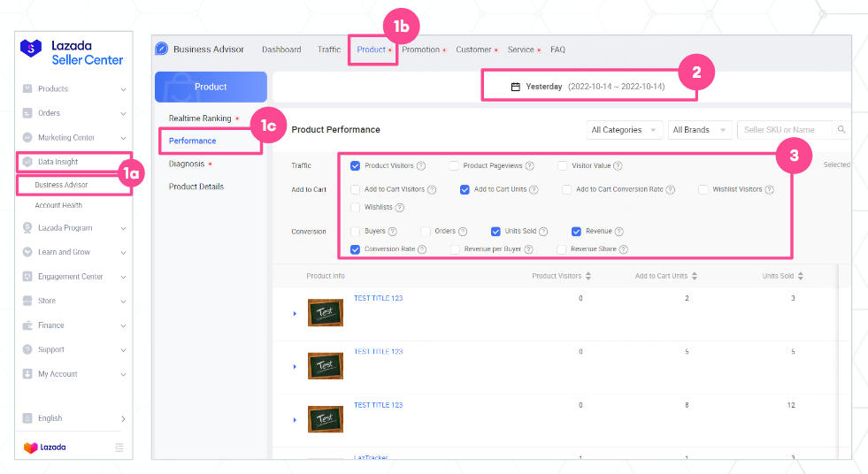Uncheck the Product Visitors checkbox
This screenshot has height=474, width=868.
click(x=355, y=165)
